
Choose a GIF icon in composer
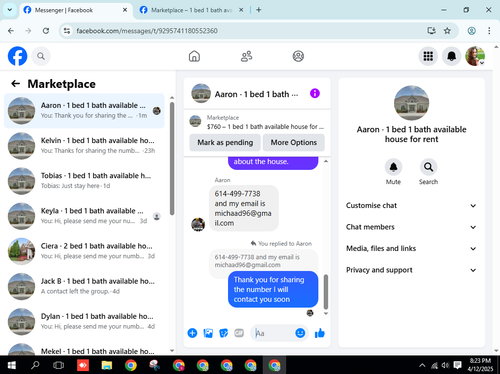point(239,333)
